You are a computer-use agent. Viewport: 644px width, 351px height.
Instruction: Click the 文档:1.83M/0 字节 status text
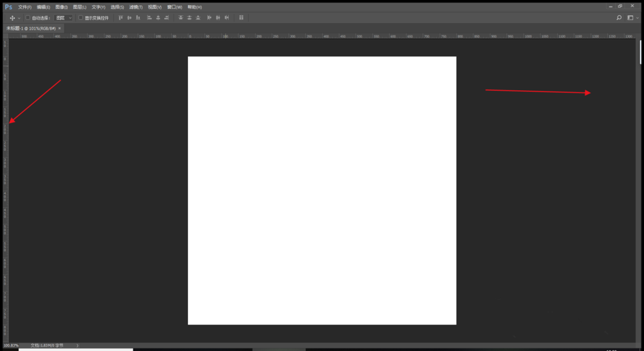(x=47, y=345)
